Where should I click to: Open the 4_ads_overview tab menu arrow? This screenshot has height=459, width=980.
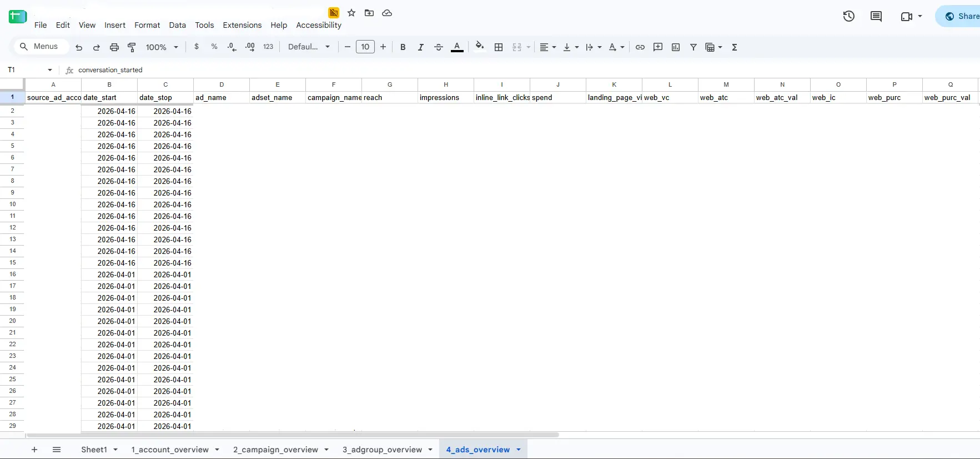pyautogui.click(x=519, y=450)
